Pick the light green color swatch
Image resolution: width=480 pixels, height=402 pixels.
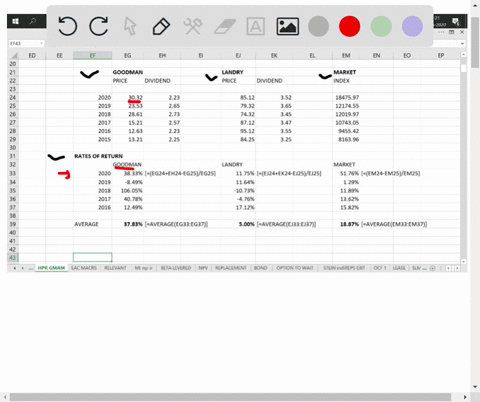(x=381, y=26)
